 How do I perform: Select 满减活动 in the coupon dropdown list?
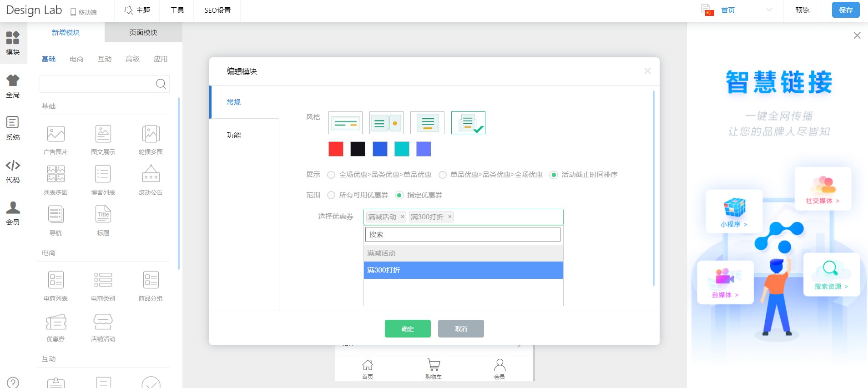coord(464,253)
